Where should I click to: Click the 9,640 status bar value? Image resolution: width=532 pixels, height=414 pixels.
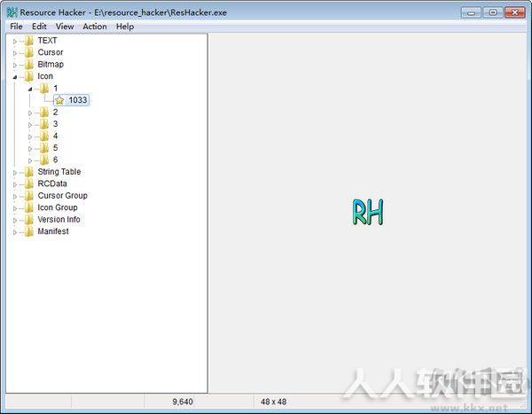[x=183, y=402]
